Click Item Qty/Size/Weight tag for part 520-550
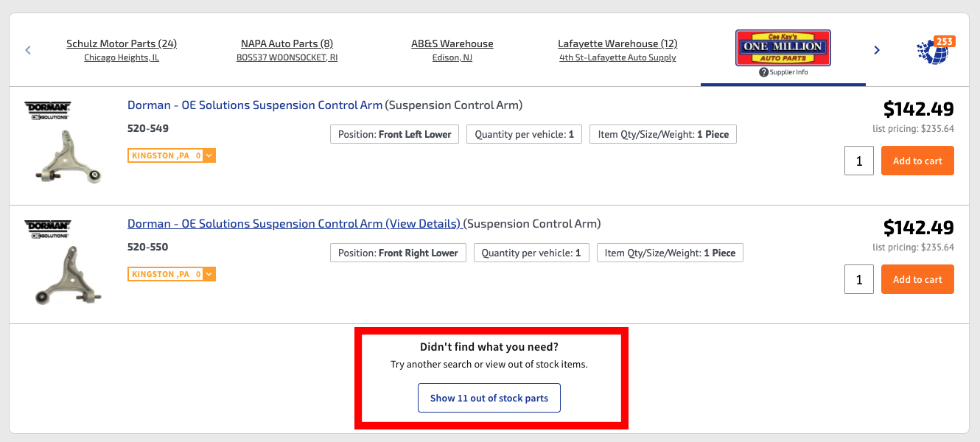Screen dimensions: 980x442 click(x=671, y=253)
